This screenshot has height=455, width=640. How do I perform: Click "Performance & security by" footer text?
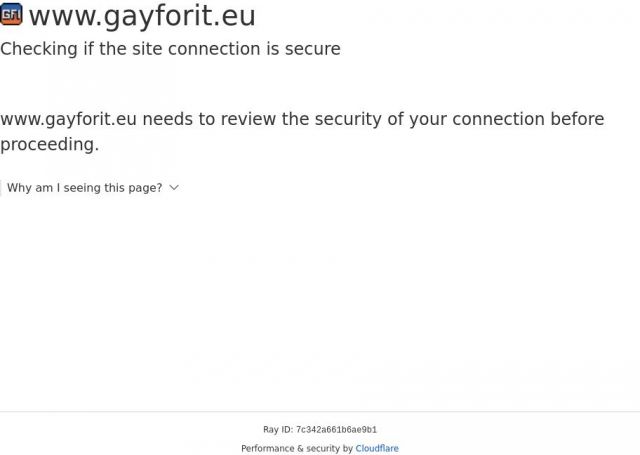[x=297, y=449]
